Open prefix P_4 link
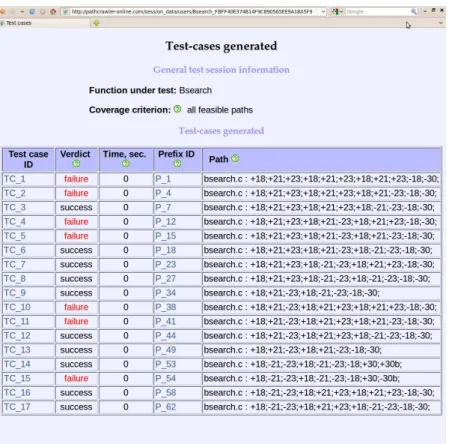 click(163, 193)
